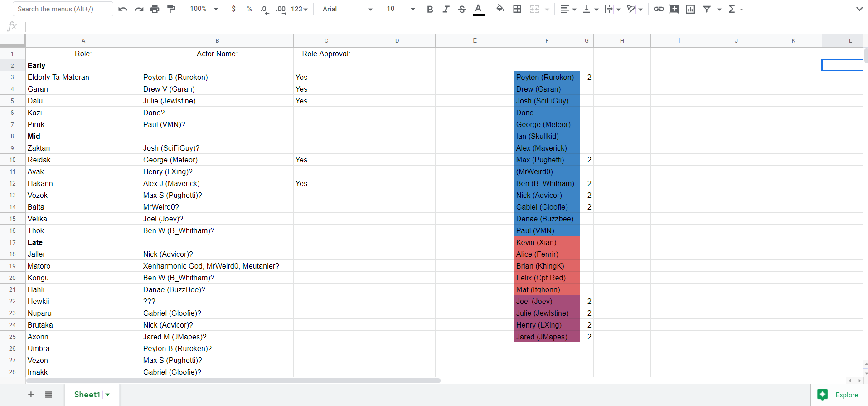
Task: Select the '???' cell for Hewkii
Action: tap(218, 301)
